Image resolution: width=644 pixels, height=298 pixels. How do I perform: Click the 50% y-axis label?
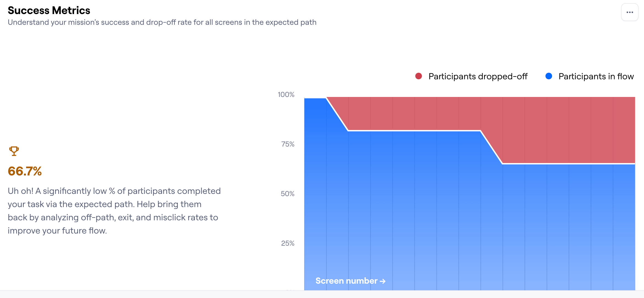[287, 194]
